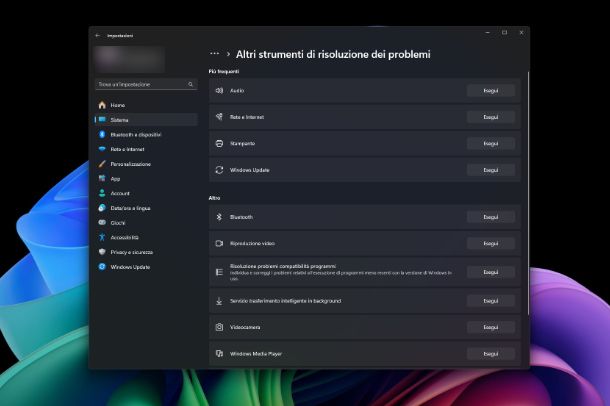Image resolution: width=610 pixels, height=406 pixels.
Task: Click the compatibilità programmi list icon
Action: click(x=219, y=272)
